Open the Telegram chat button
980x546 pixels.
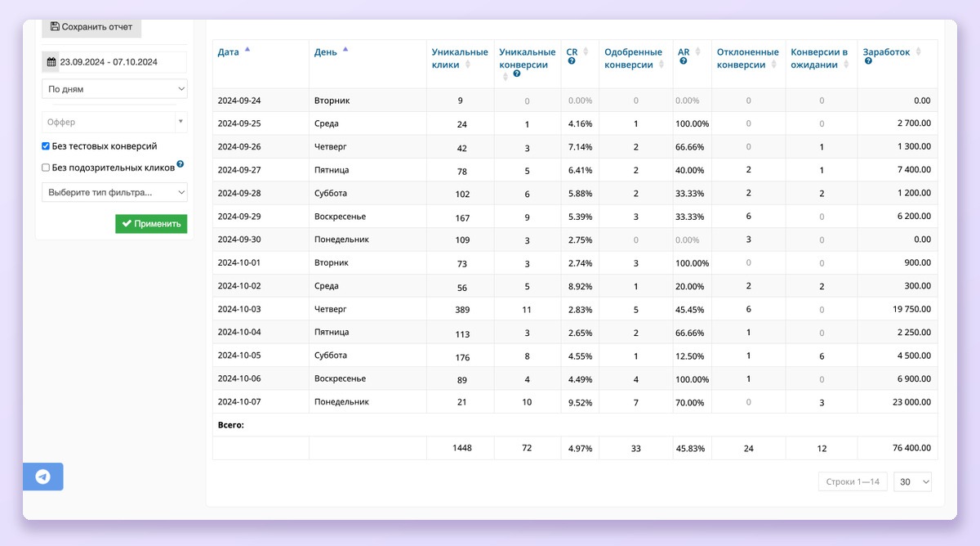pos(42,477)
